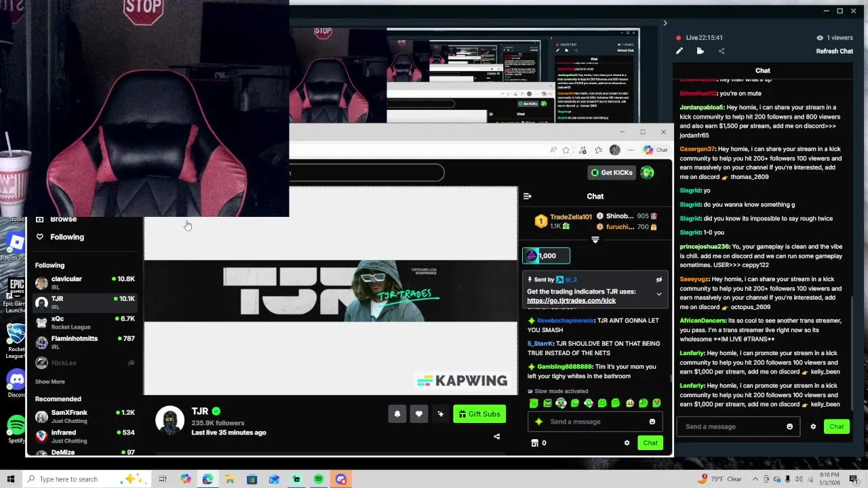Open the Windows notification center icon
The image size is (868, 488).
click(854, 479)
